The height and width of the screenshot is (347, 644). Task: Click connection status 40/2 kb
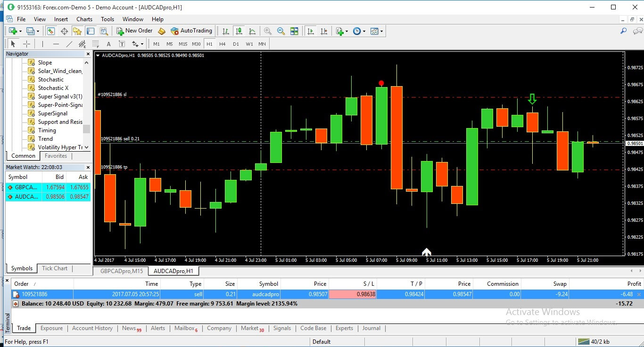point(594,341)
